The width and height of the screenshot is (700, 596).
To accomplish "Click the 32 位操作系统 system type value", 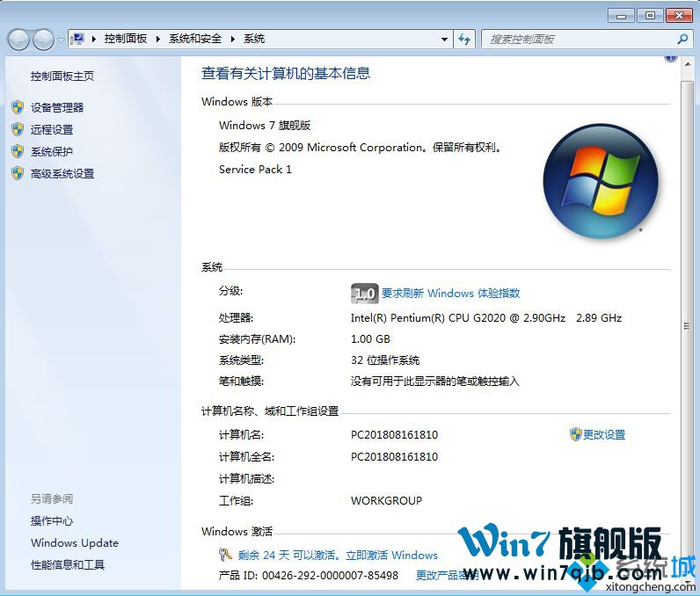I will 385,360.
